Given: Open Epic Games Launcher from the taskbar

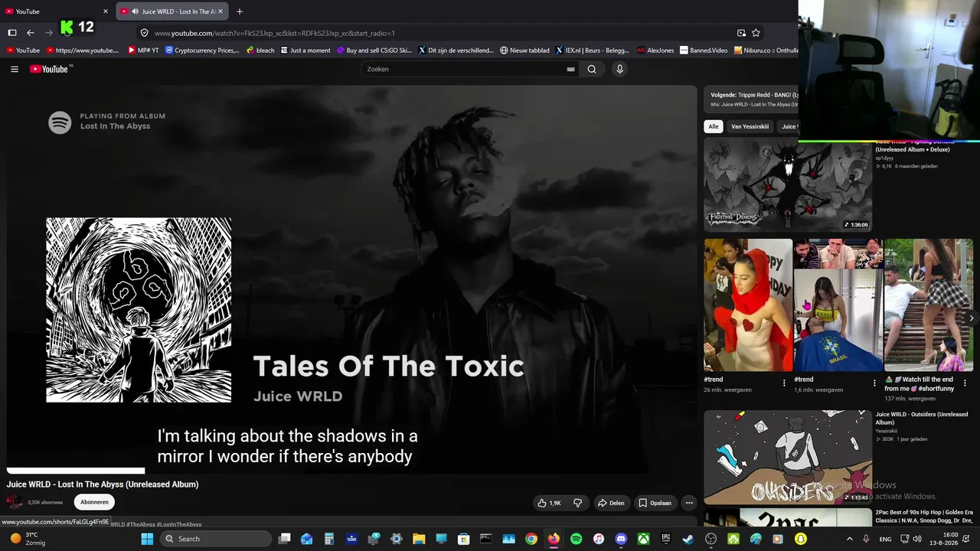Looking at the screenshot, I should tap(666, 539).
